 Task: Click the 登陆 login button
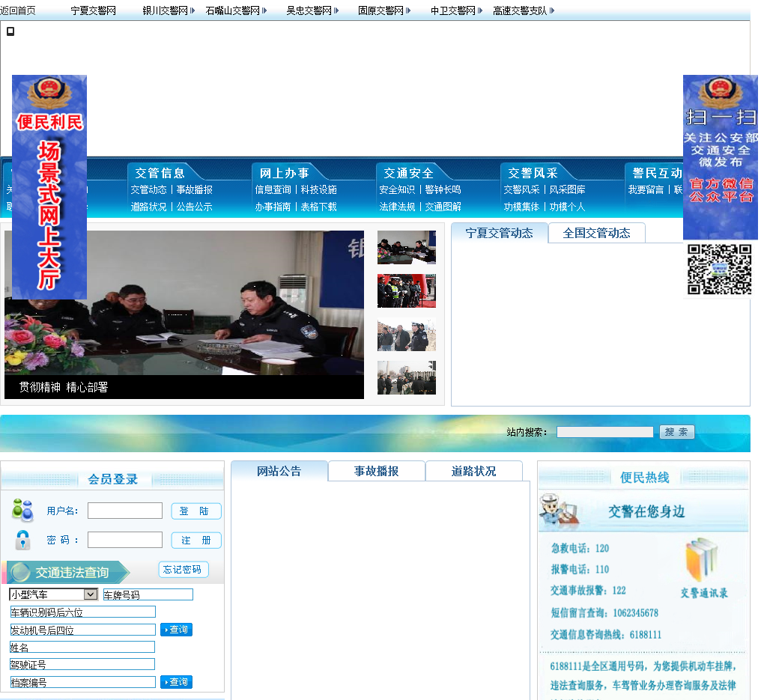tap(196, 511)
